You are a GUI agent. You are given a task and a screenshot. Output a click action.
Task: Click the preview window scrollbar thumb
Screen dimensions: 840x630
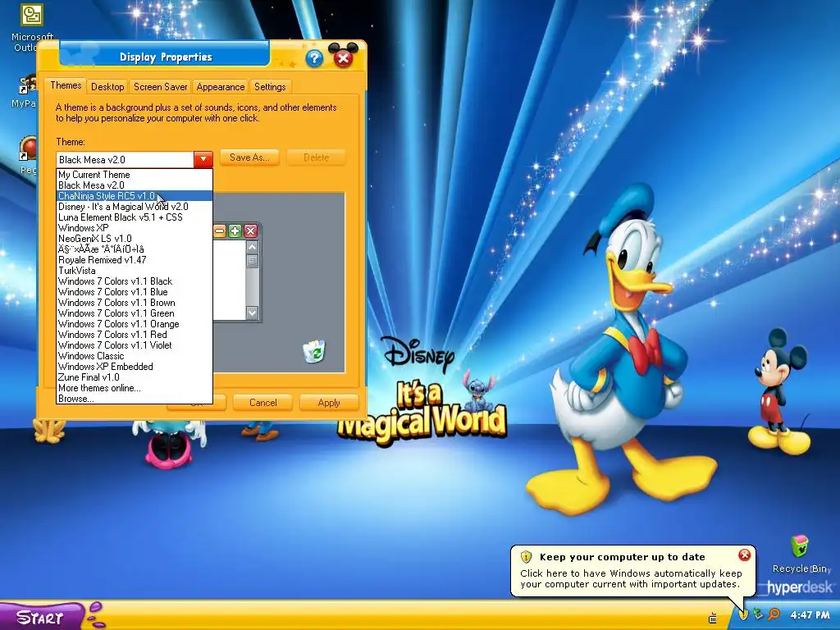[x=253, y=261]
